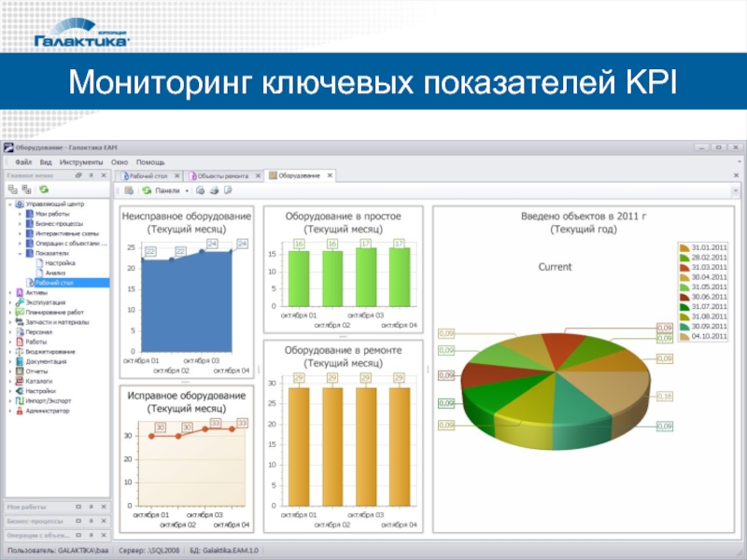This screenshot has width=747, height=560.
Task: Open the Файл menu
Action: tap(23, 162)
